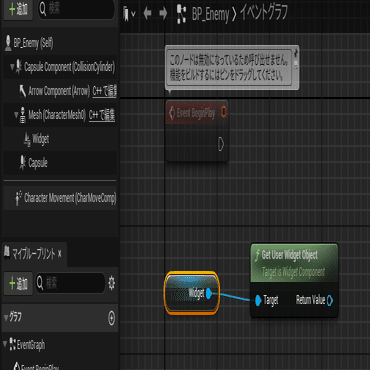Screen dimensions: 370x370
Task: Add a new graph with plus icon
Action: 112,318
